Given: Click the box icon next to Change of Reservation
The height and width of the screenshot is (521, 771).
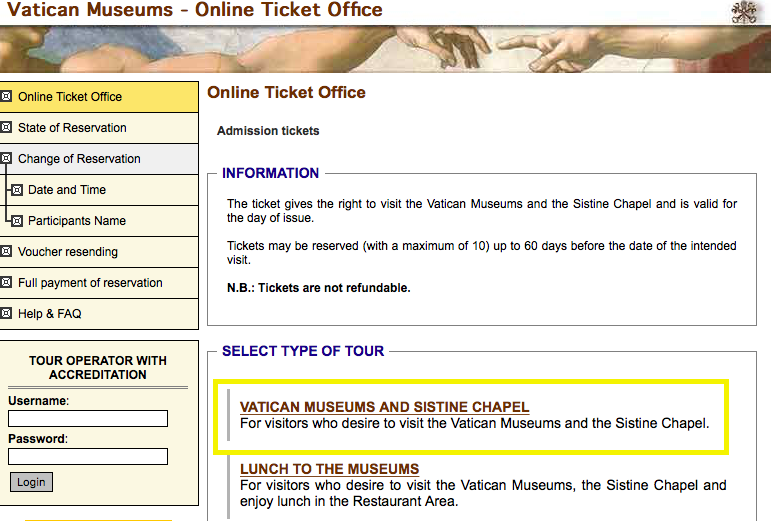Looking at the screenshot, I should coord(6,158).
